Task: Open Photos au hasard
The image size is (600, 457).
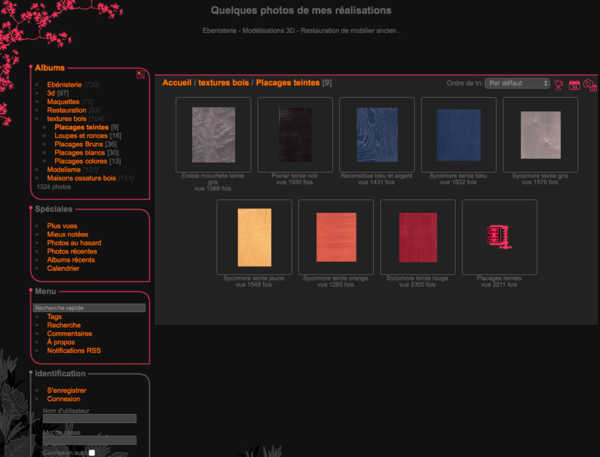Action: pos(73,243)
